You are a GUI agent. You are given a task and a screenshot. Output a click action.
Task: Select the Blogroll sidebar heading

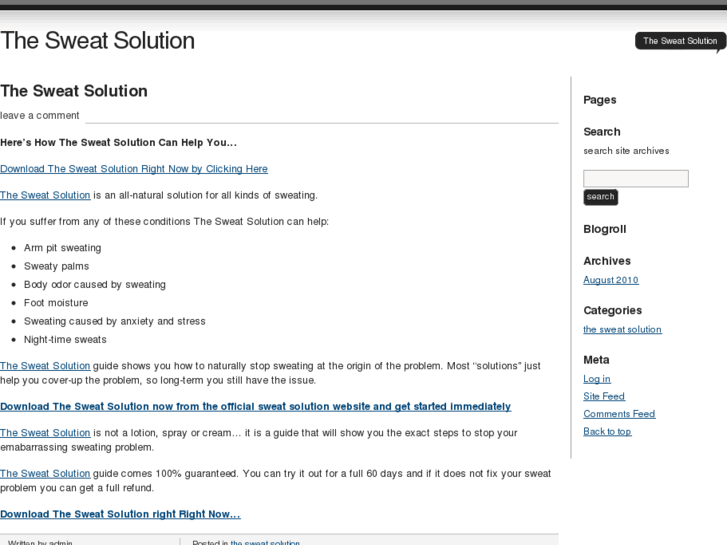pos(605,229)
